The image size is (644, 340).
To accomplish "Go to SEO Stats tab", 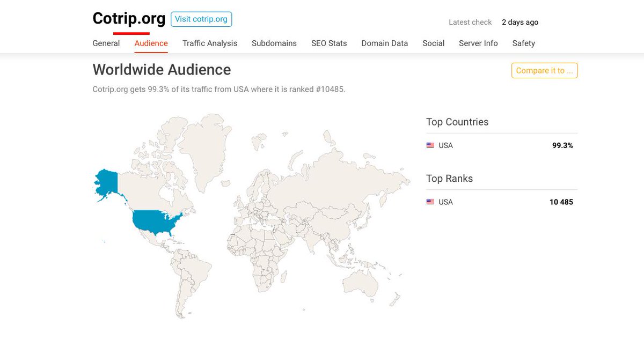I will tap(329, 43).
